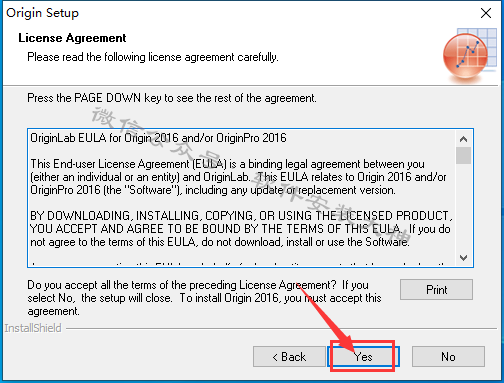The width and height of the screenshot is (504, 383).
Task: Click the Origin Setup title bar text
Action: (x=42, y=13)
